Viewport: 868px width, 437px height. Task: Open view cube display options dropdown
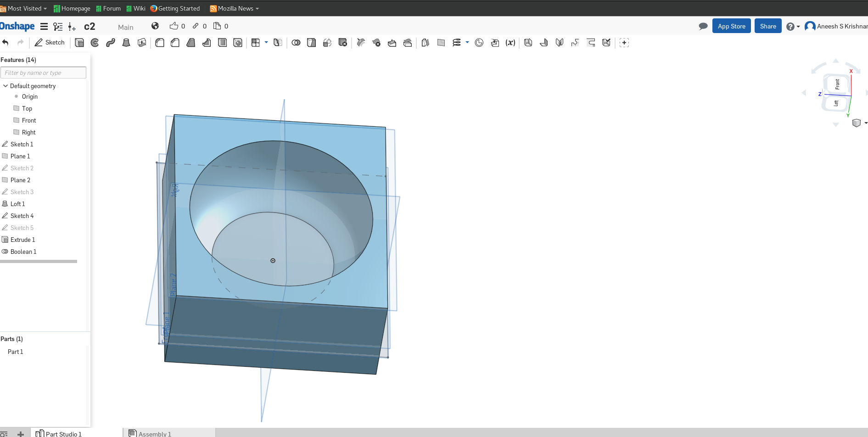866,123
